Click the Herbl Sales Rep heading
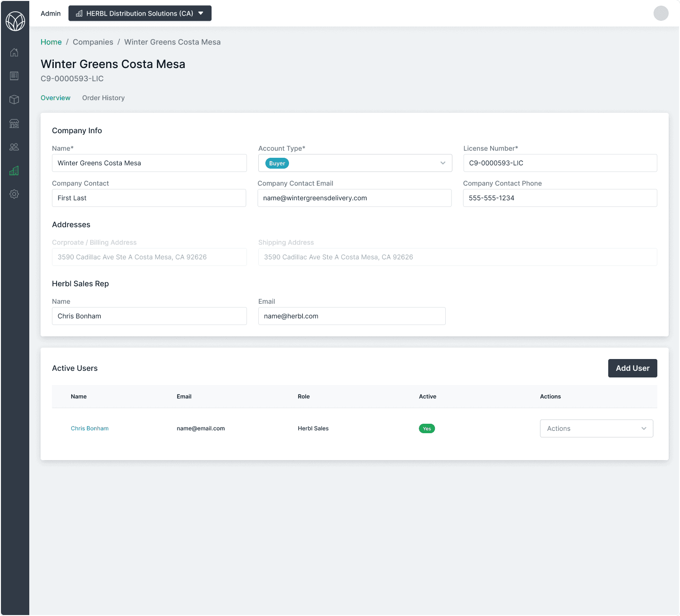 [80, 283]
